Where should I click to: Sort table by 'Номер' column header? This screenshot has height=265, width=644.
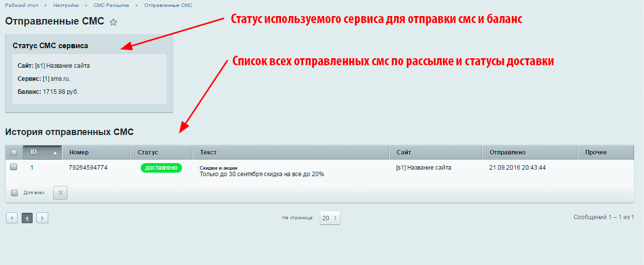(79, 153)
